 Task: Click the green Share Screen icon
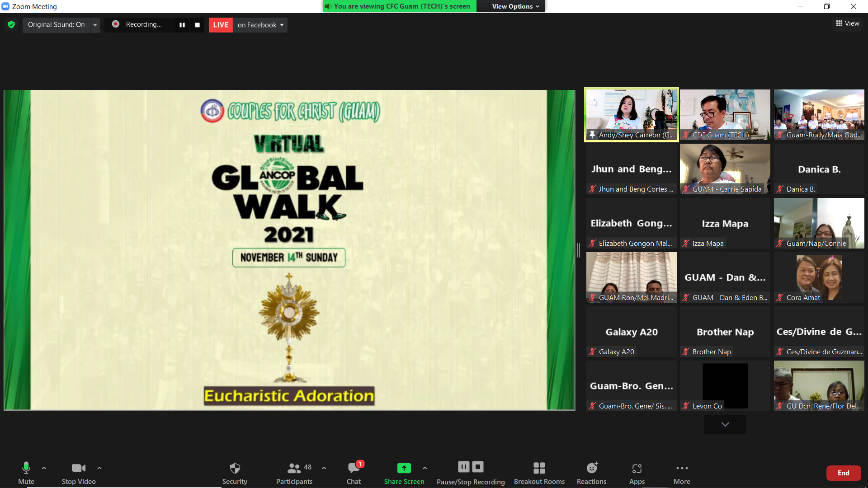[404, 468]
